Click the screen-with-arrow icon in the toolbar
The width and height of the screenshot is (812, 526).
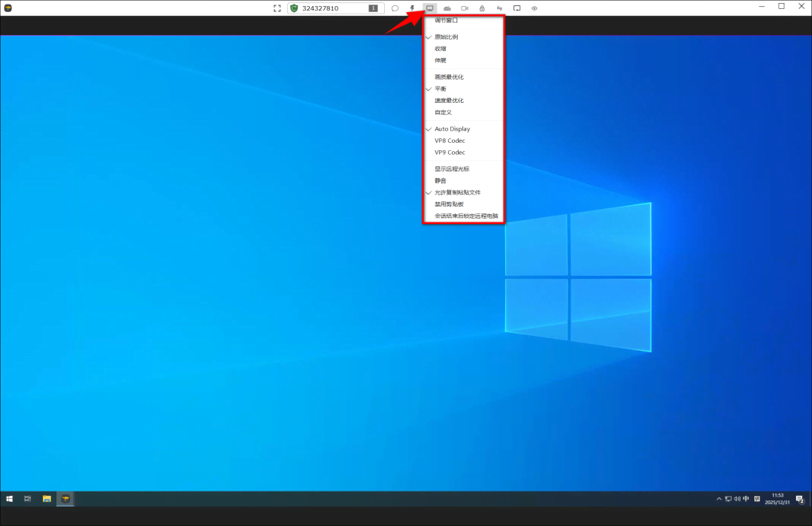point(517,8)
